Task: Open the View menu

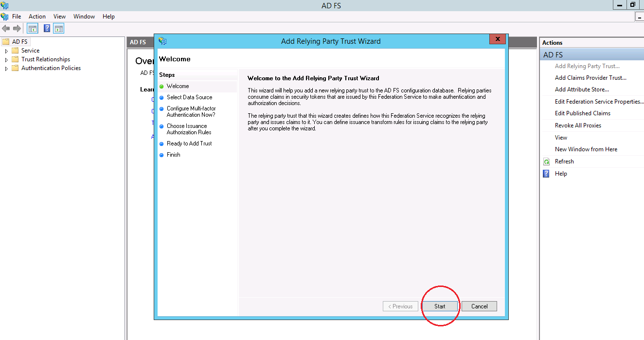Action: click(59, 17)
